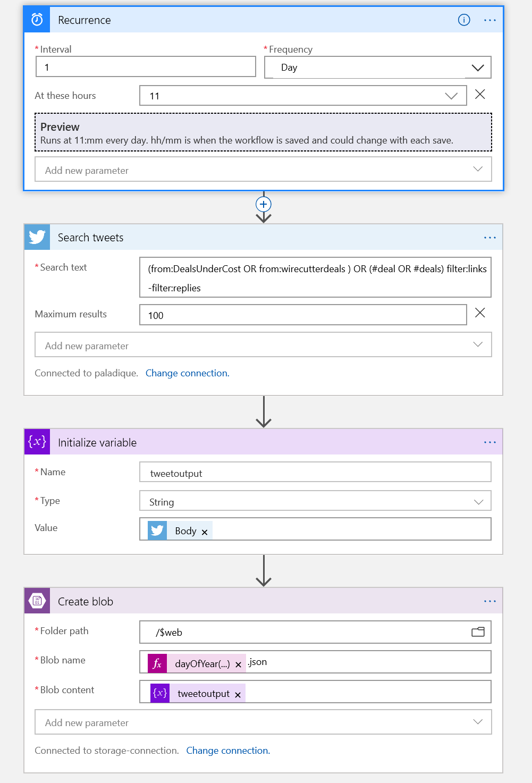Click Change connection for storage-connection
532x783 pixels.
pyautogui.click(x=227, y=751)
